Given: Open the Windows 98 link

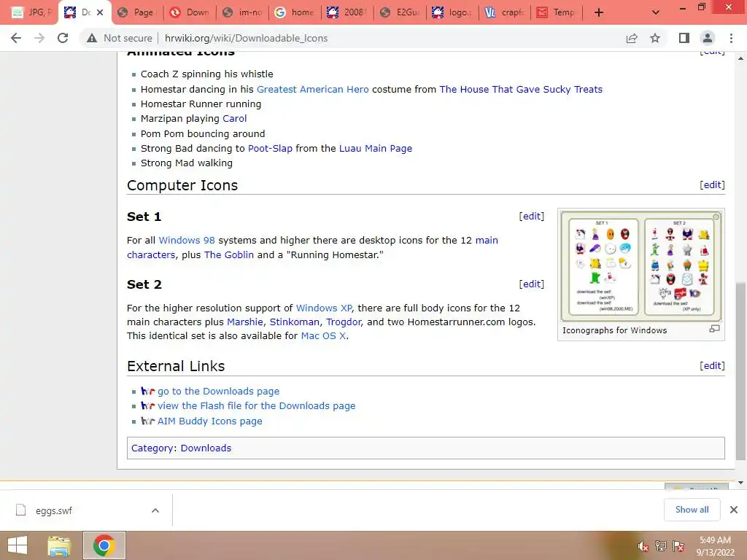Looking at the screenshot, I should [x=187, y=241].
